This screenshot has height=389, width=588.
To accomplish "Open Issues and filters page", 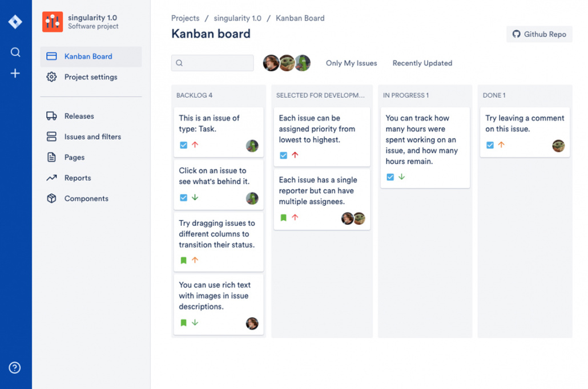I will [92, 137].
